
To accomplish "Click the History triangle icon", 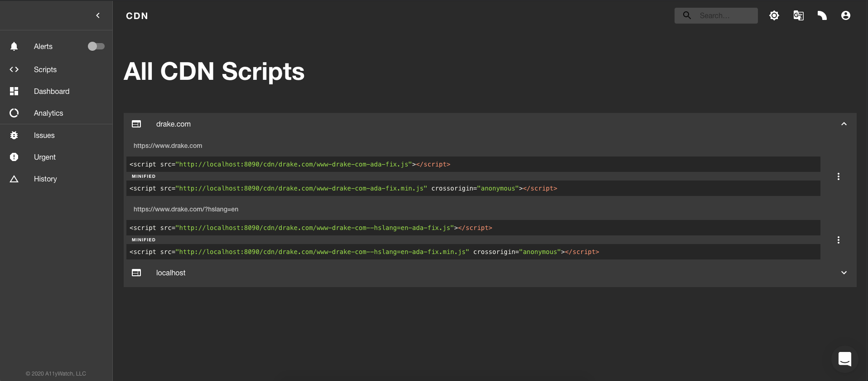I will (14, 179).
